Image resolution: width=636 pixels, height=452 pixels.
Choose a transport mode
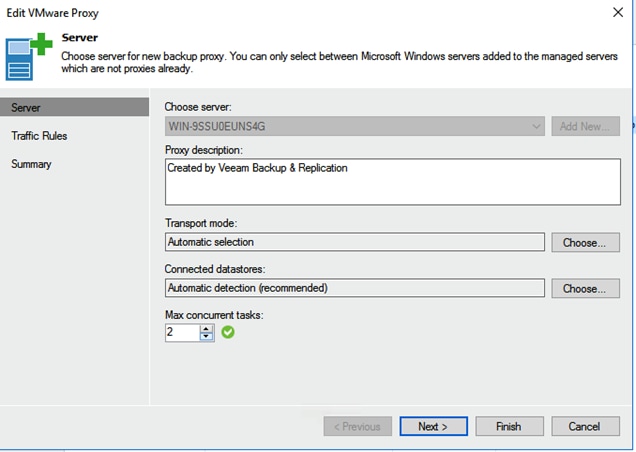point(585,242)
